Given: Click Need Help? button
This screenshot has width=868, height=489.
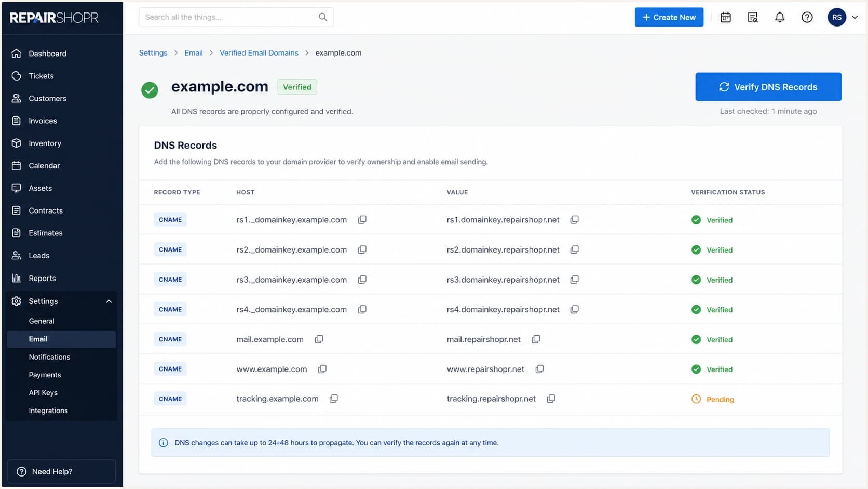Looking at the screenshot, I should coord(61,472).
